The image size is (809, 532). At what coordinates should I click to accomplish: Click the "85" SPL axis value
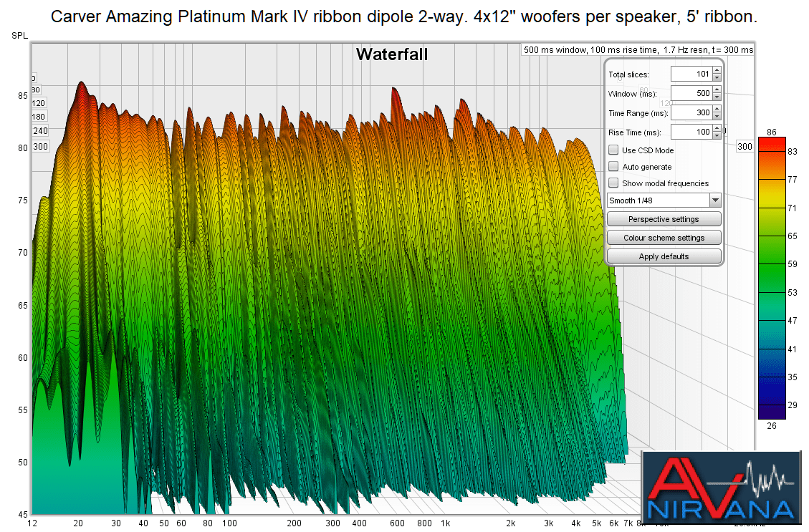[23, 96]
